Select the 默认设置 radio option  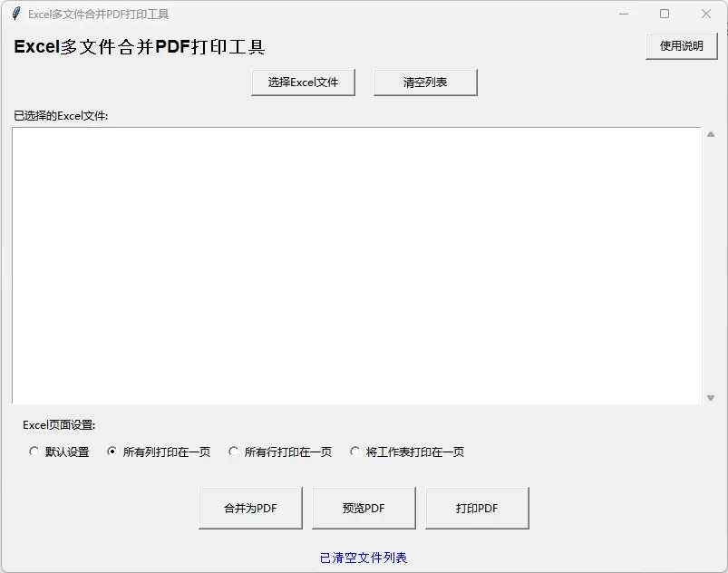[x=59, y=452]
